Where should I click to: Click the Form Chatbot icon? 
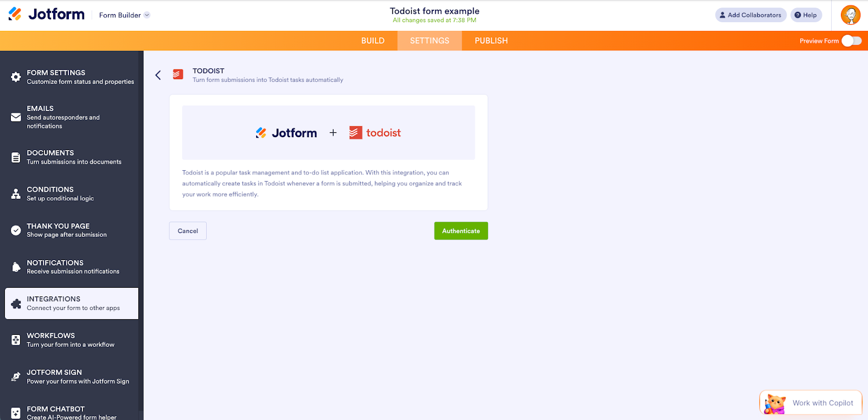tap(16, 413)
